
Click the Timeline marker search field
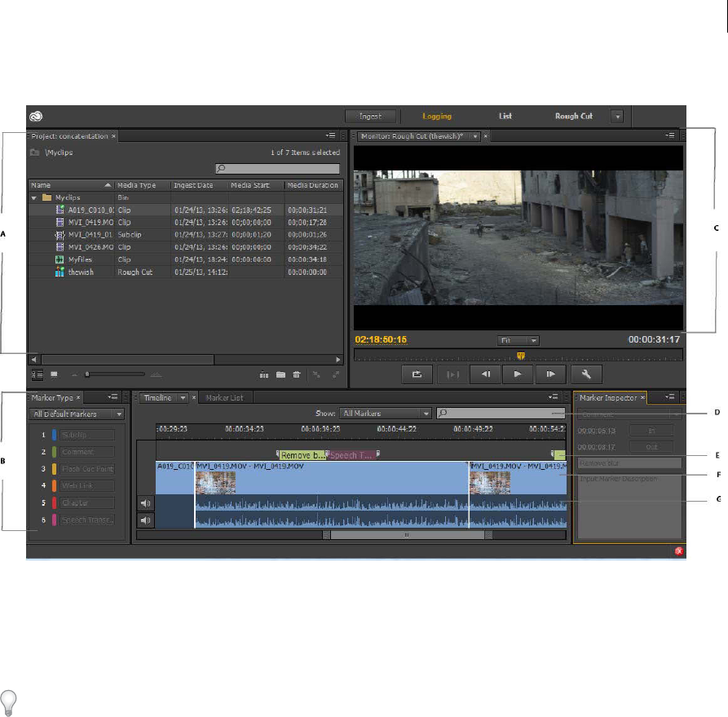pos(501,413)
